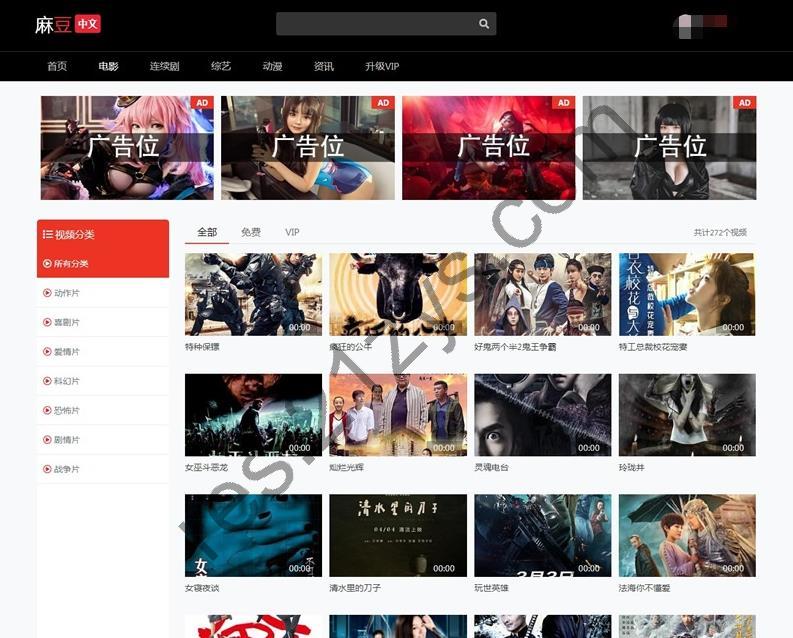
Task: Click the play icon beside 剧情片
Action: click(47, 439)
